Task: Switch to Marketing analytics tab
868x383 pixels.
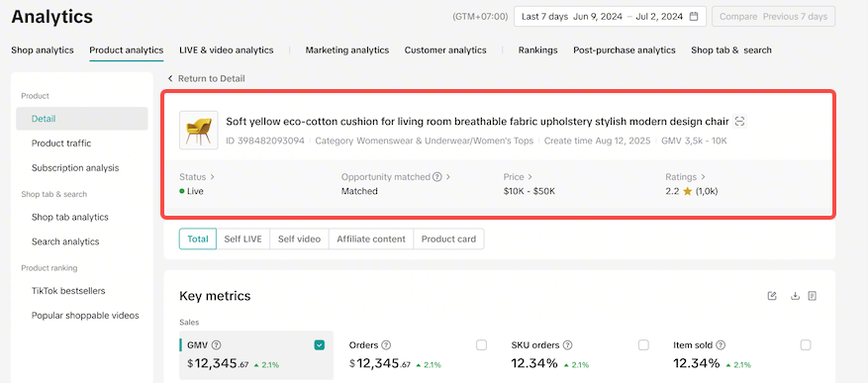Action: 347,49
